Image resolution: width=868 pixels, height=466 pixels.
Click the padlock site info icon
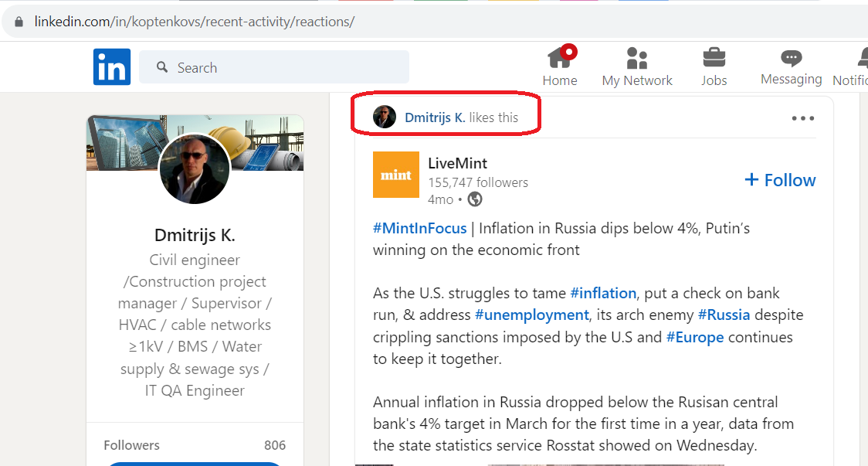(19, 22)
